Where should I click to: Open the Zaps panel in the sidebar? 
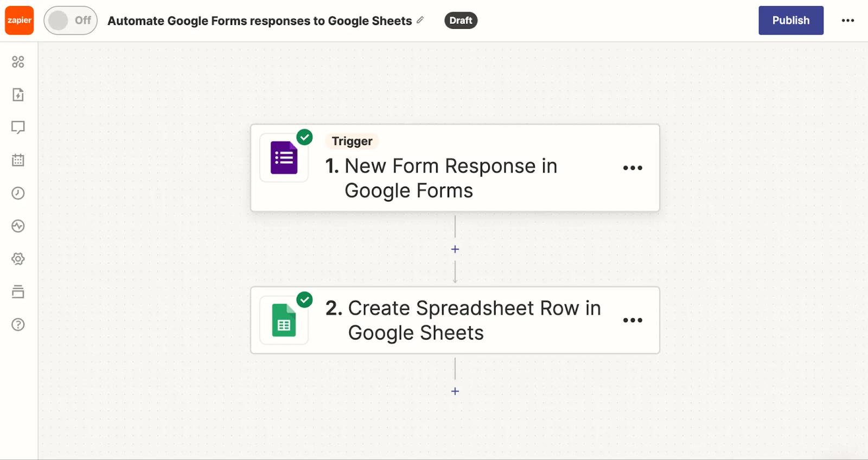(x=18, y=62)
